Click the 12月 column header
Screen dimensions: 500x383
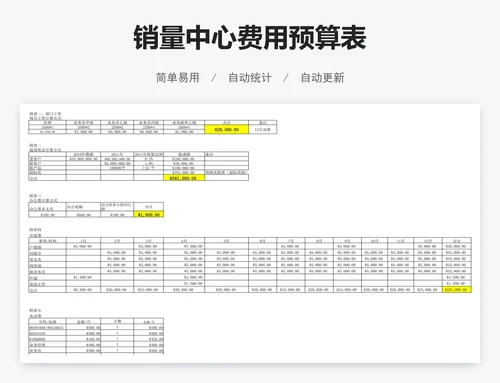click(x=428, y=240)
